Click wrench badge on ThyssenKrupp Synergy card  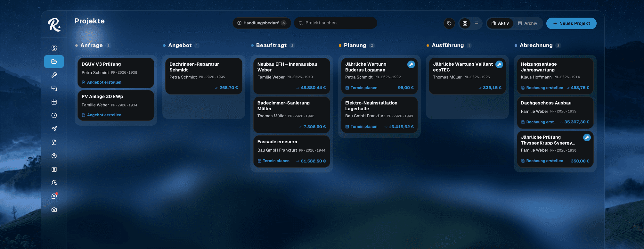pos(587,137)
